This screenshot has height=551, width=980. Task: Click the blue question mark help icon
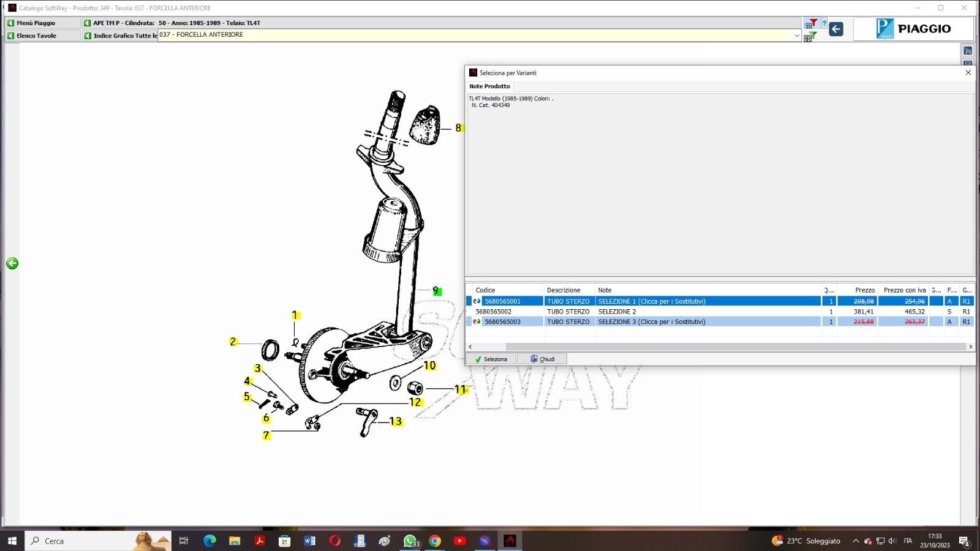click(x=824, y=24)
